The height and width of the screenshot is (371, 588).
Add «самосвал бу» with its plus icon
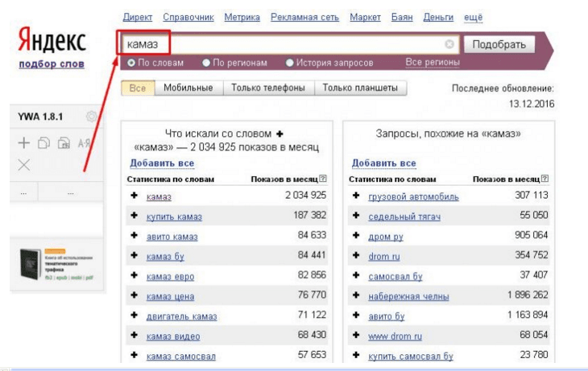click(x=356, y=275)
